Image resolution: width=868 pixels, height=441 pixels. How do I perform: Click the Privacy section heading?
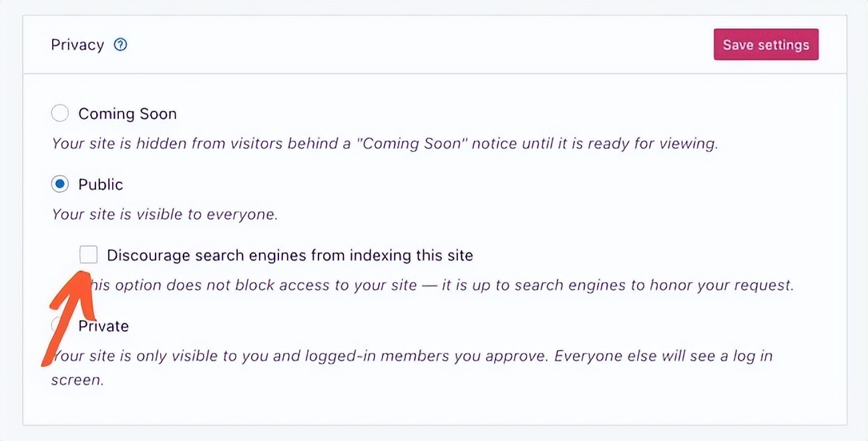(x=77, y=45)
